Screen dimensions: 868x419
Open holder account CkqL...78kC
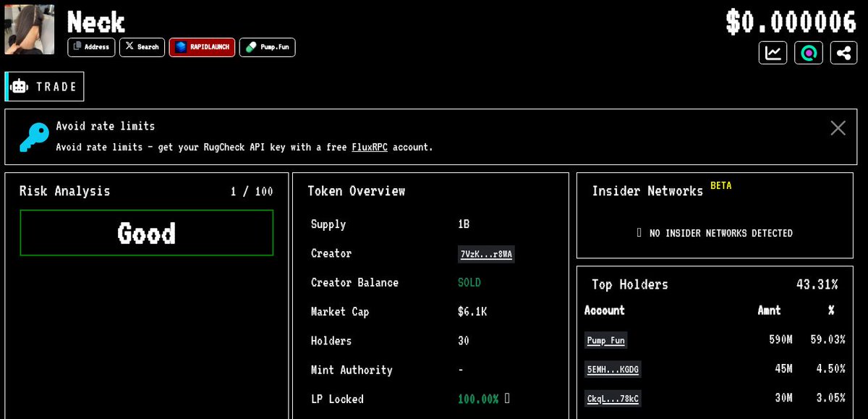612,398
